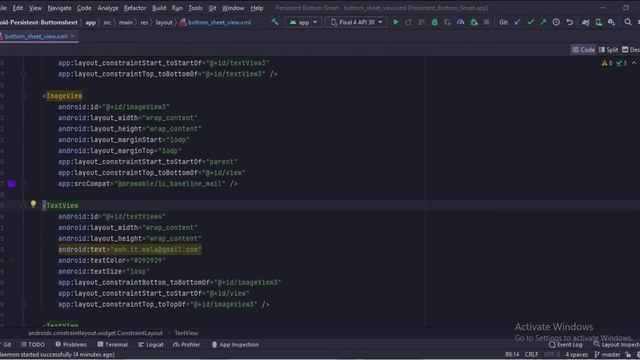Open the Analyze menu
The height and width of the screenshot is (360, 640).
coord(108,8)
